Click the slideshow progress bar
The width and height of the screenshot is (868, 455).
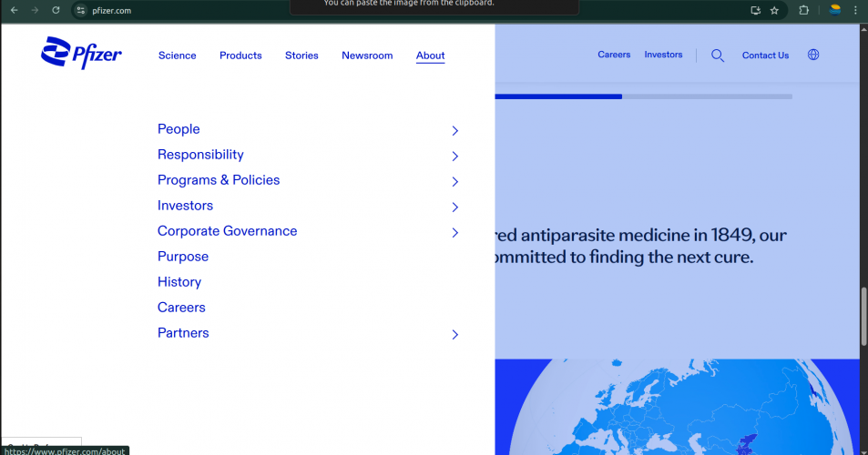pyautogui.click(x=643, y=96)
